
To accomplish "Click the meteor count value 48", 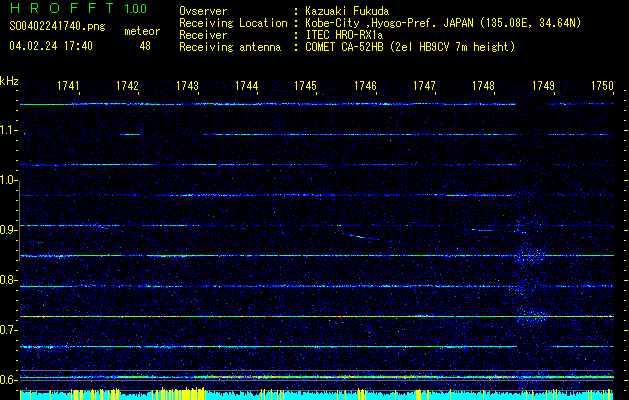I will point(145,46).
